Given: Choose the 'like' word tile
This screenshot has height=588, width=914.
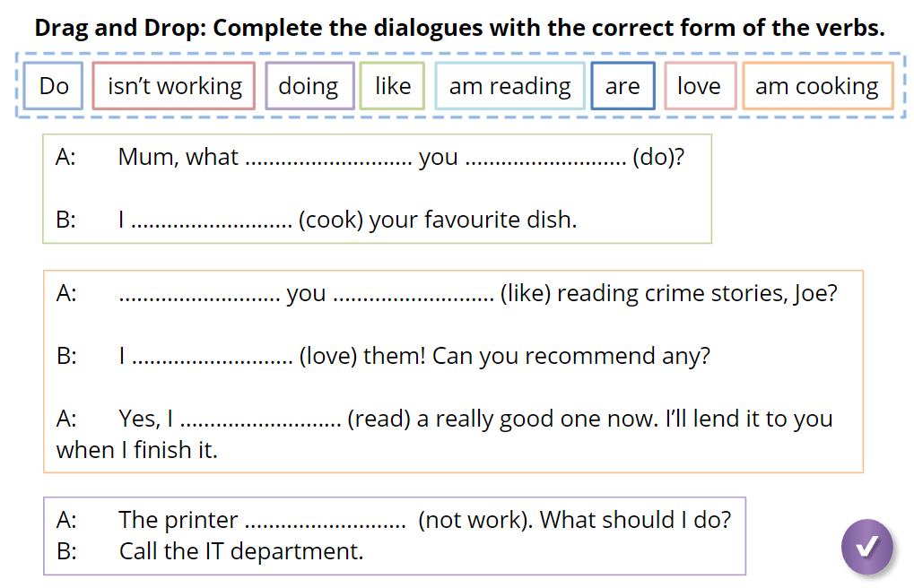Looking at the screenshot, I should [x=392, y=86].
